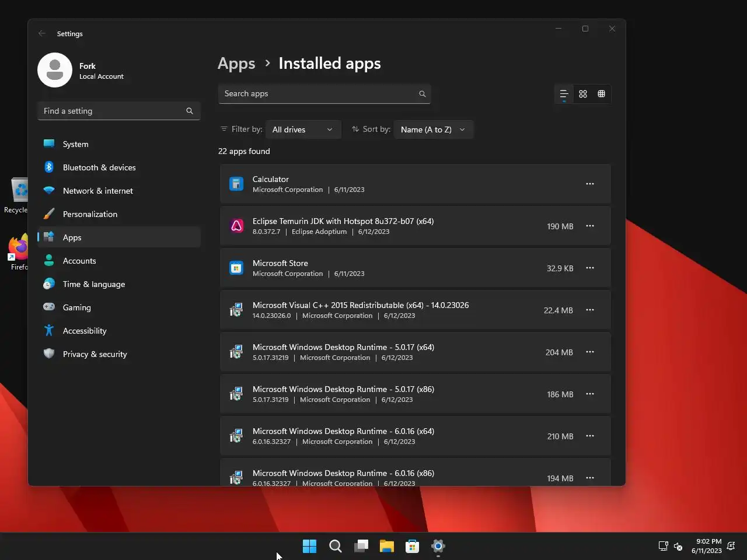Image resolution: width=747 pixels, height=560 pixels.
Task: Open more options for Desktop Runtime 5.0.17 (x86)
Action: pos(590,394)
